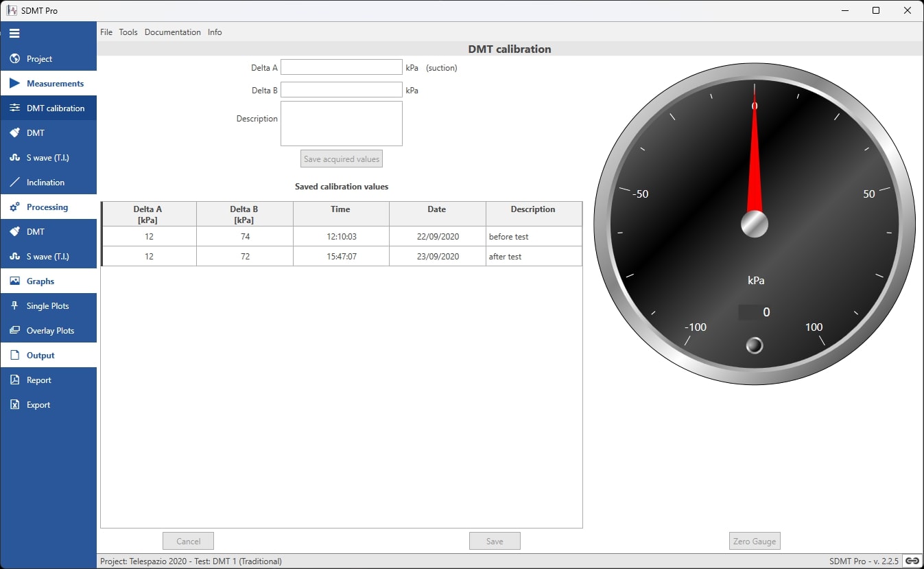Viewport: 924px width, 569px height.
Task: Click the Date column header
Action: [437, 214]
